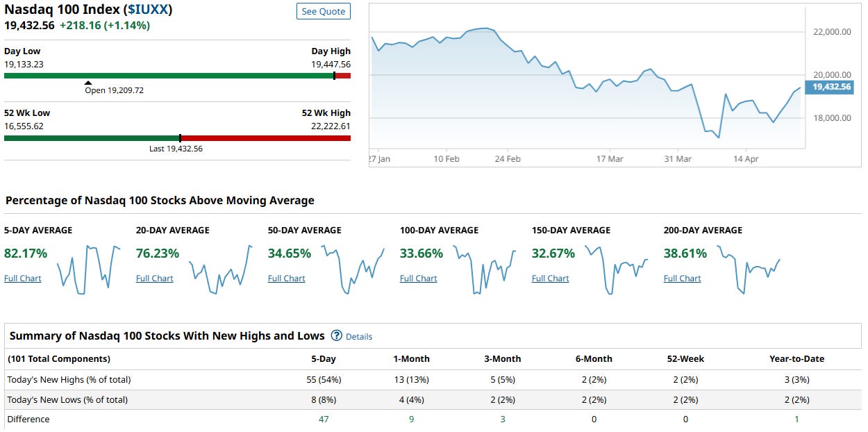
Task: Click the 82.17% percentage value
Action: click(26, 254)
